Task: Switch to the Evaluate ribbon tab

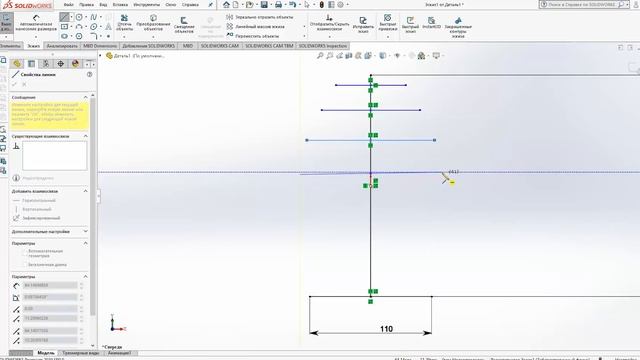Action: [62, 46]
